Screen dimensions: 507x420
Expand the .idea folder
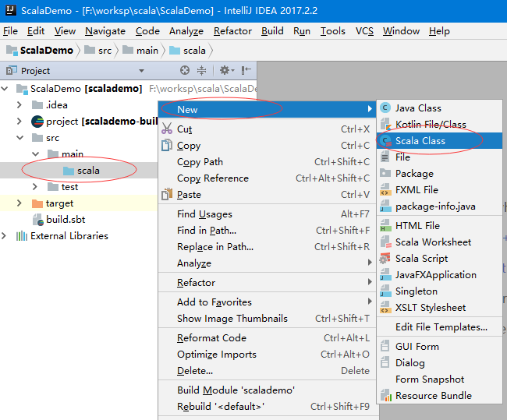pyautogui.click(x=22, y=105)
